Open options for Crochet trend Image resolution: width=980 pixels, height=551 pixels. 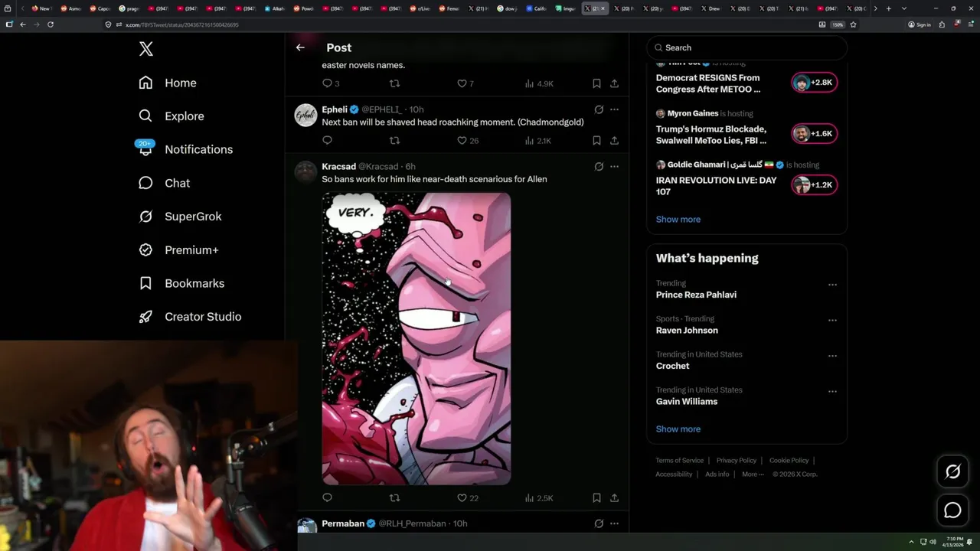[832, 356]
